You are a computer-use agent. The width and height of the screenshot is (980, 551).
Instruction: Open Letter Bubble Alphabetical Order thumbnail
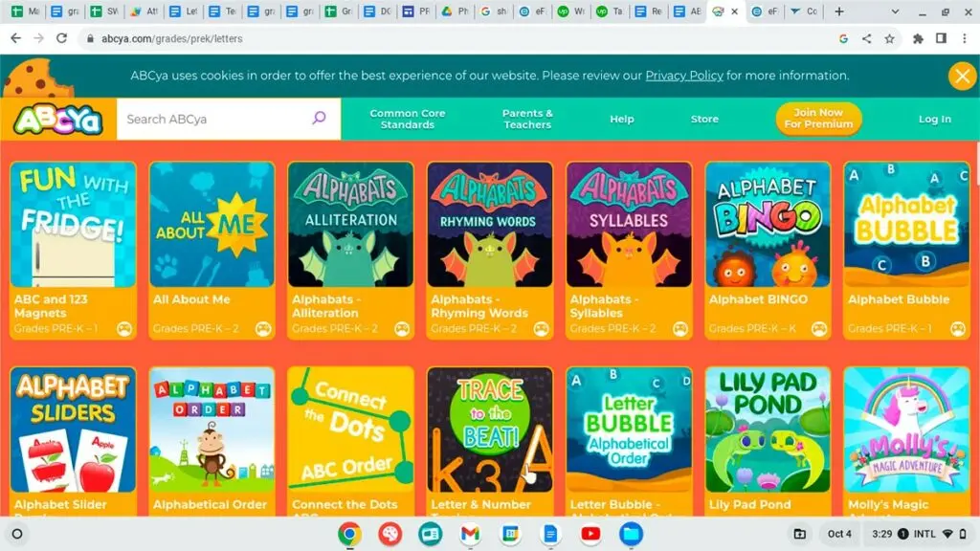pos(629,430)
